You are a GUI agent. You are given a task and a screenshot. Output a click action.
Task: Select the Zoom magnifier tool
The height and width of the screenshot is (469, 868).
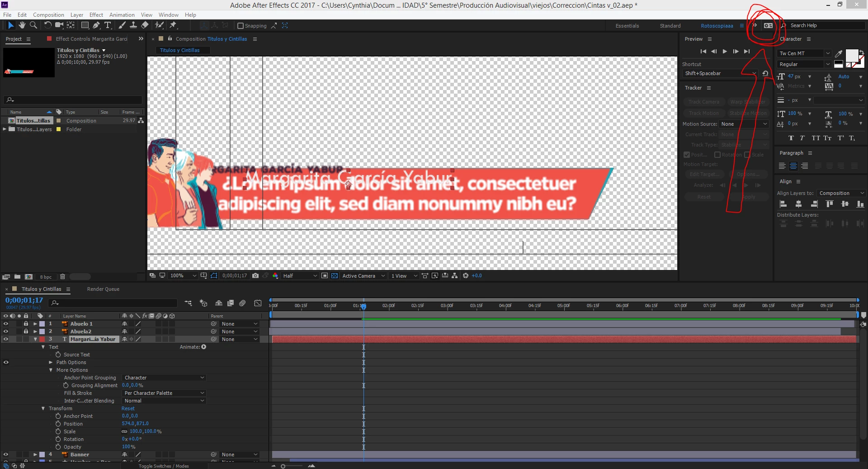[x=33, y=25]
